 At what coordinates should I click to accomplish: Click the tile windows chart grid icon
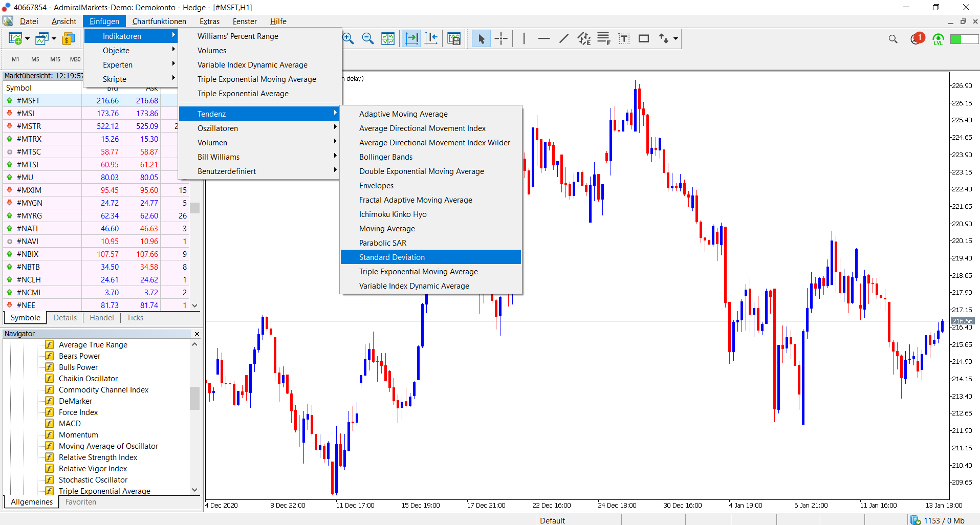click(x=388, y=38)
